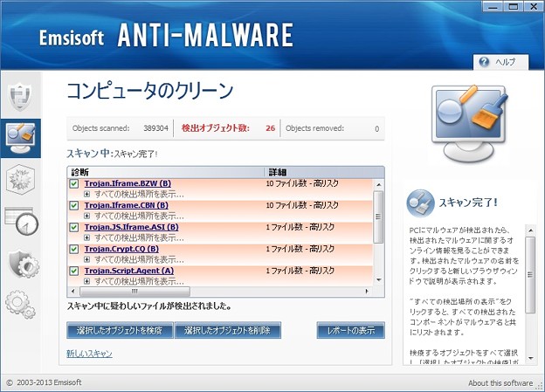Screen dimensions: 545x392
Task: Click detection list scrollbar down arrow
Action: [x=378, y=280]
